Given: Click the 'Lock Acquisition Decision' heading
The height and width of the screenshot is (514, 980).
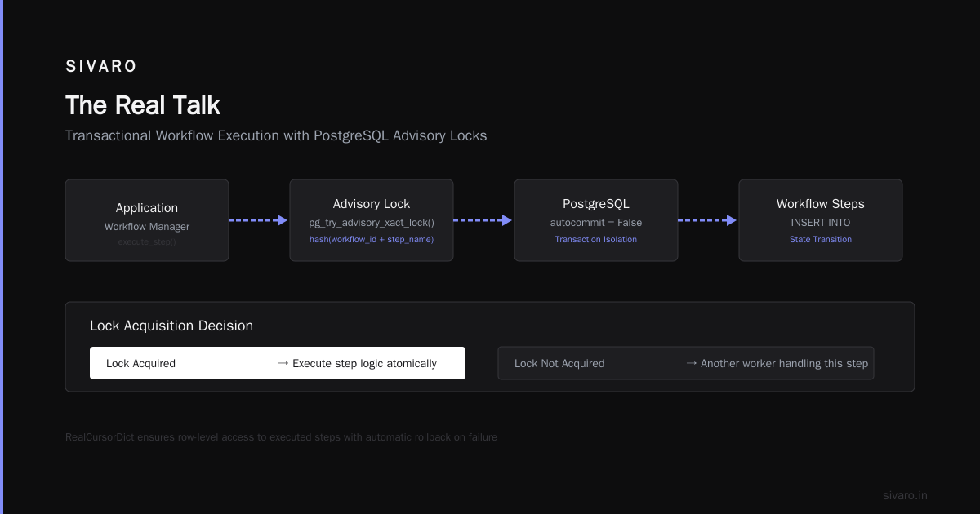Looking at the screenshot, I should (171, 326).
